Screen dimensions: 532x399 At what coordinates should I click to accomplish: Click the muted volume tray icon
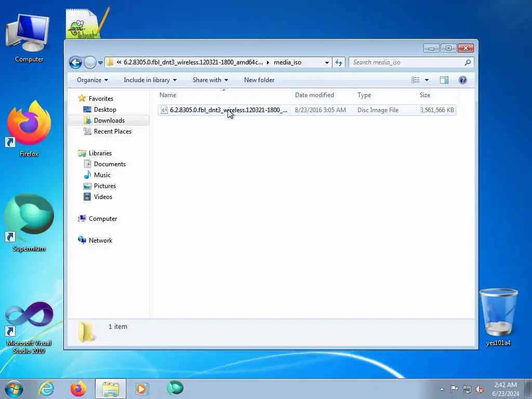(x=480, y=390)
